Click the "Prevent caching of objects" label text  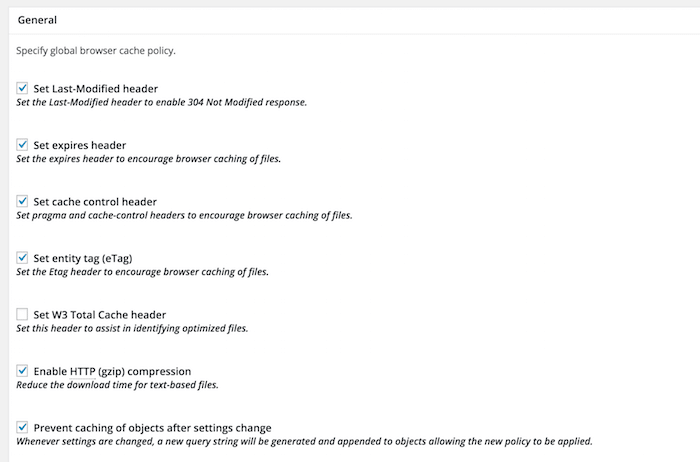[152, 428]
